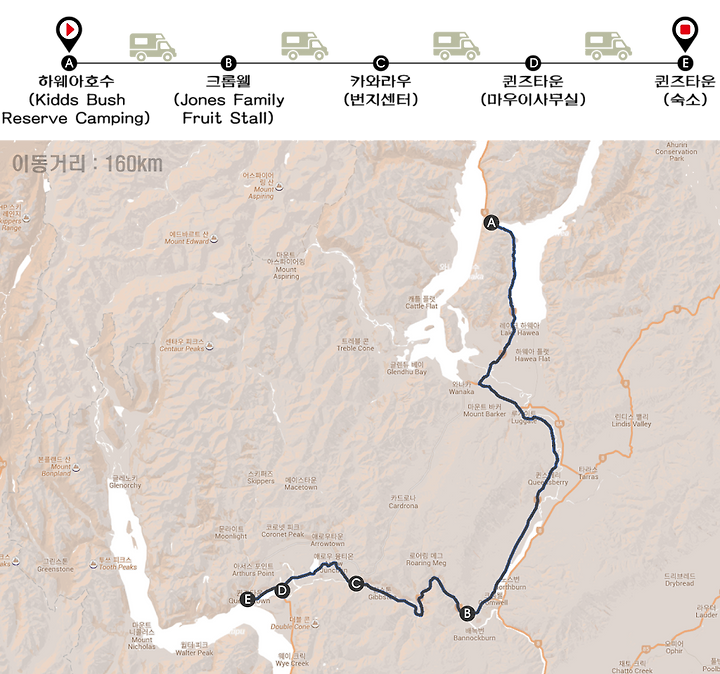This screenshot has height=674, width=720.
Task: Select the campervan icon between B and C
Action: (304, 46)
